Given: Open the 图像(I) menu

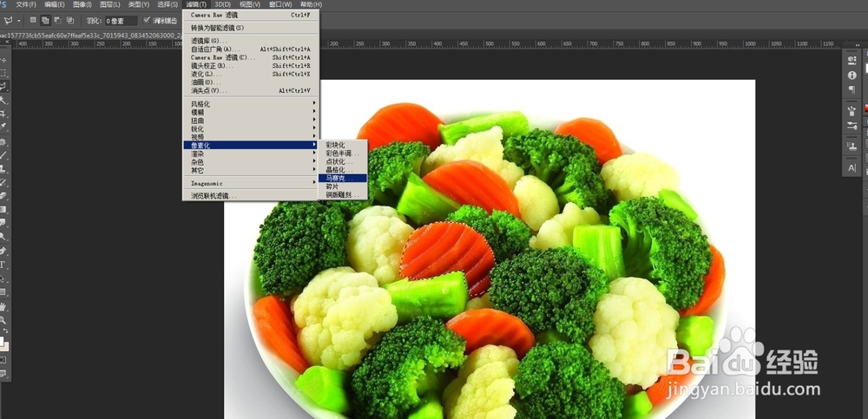Looking at the screenshot, I should (82, 4).
